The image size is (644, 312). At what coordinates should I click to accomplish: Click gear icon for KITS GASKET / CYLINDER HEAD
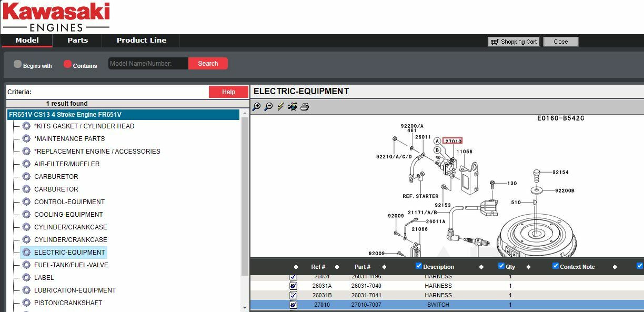(26, 126)
